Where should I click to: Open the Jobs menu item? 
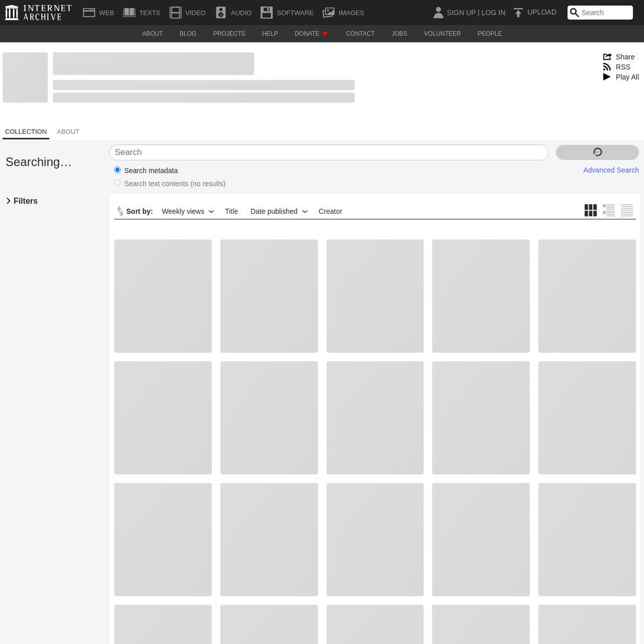click(399, 33)
